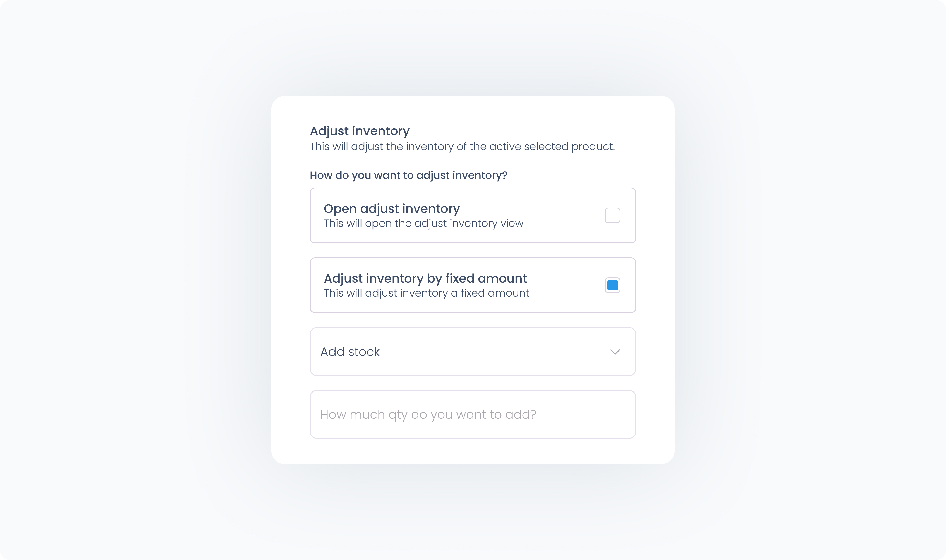Check the Open adjust inventory checkbox
The image size is (946, 560).
(x=612, y=215)
